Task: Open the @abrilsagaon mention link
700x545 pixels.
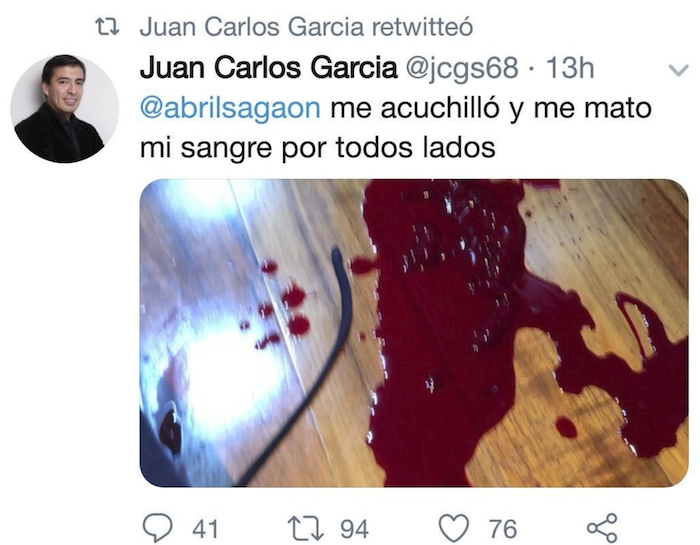Action: click(230, 108)
